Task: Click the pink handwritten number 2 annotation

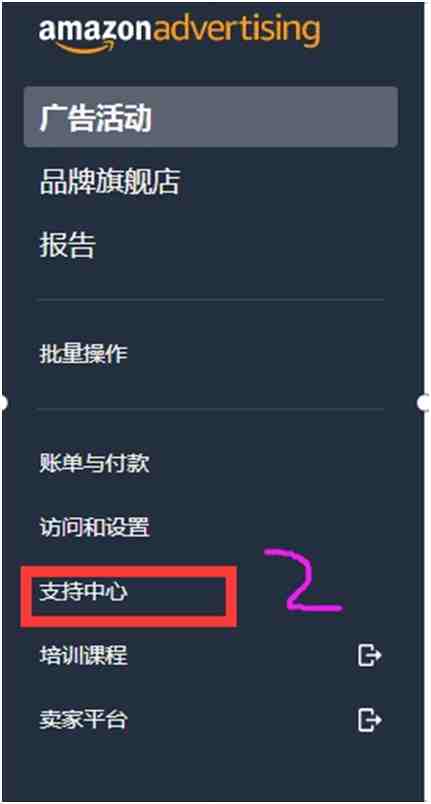Action: pyautogui.click(x=303, y=580)
